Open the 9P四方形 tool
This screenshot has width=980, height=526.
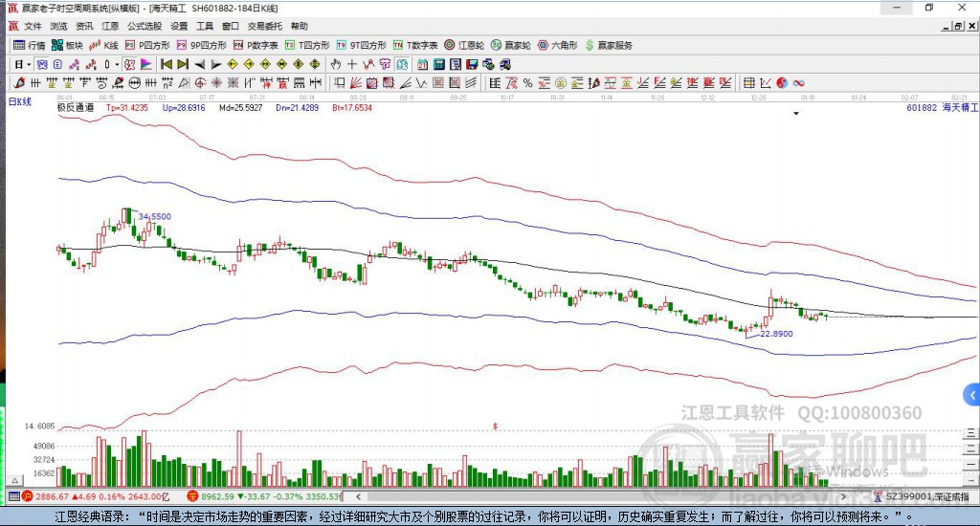(201, 45)
